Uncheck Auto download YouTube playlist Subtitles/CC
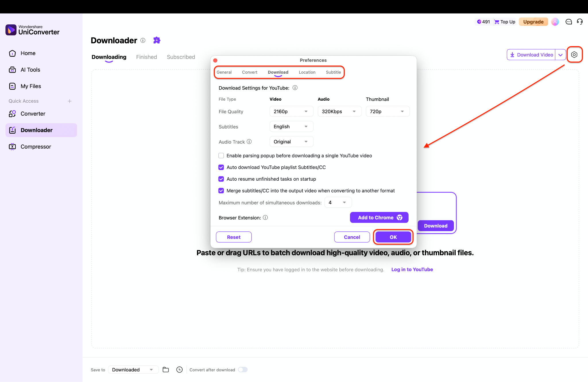 (x=221, y=167)
